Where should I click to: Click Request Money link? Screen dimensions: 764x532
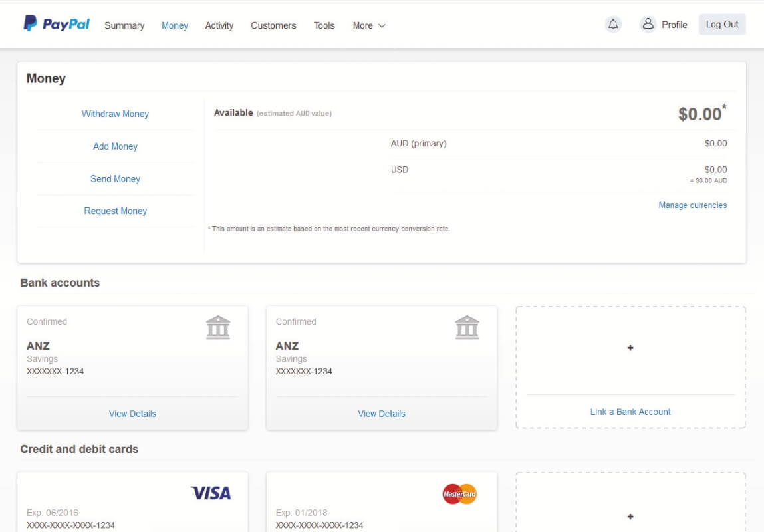[115, 211]
